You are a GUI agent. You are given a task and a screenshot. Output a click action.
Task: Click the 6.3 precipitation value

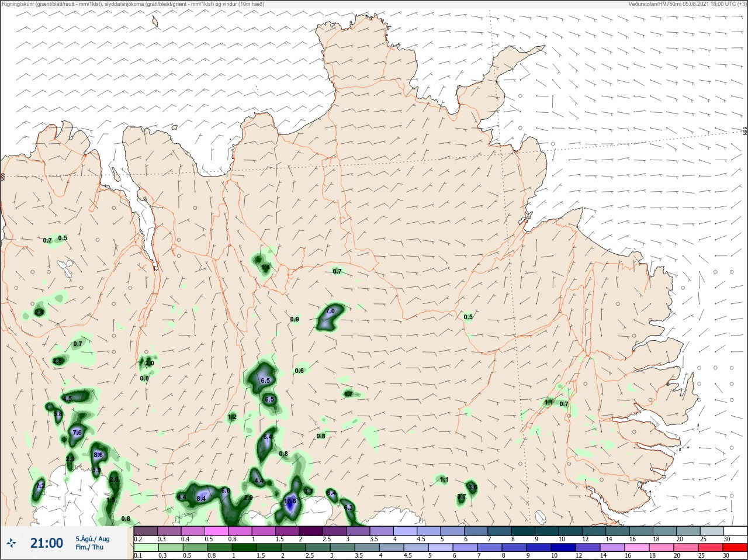tap(348, 507)
